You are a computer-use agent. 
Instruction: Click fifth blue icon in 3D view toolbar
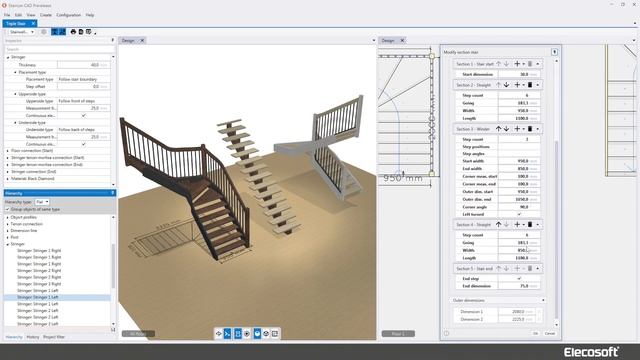257,334
